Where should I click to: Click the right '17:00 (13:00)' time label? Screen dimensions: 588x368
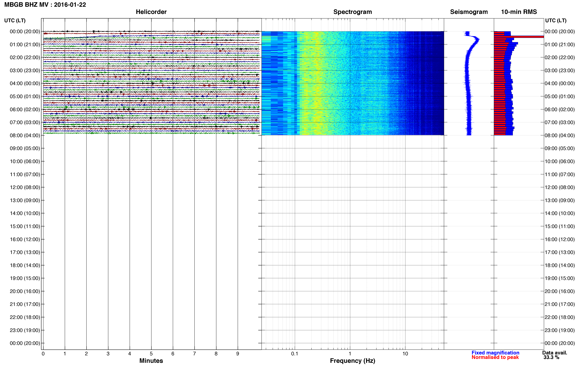(x=560, y=252)
